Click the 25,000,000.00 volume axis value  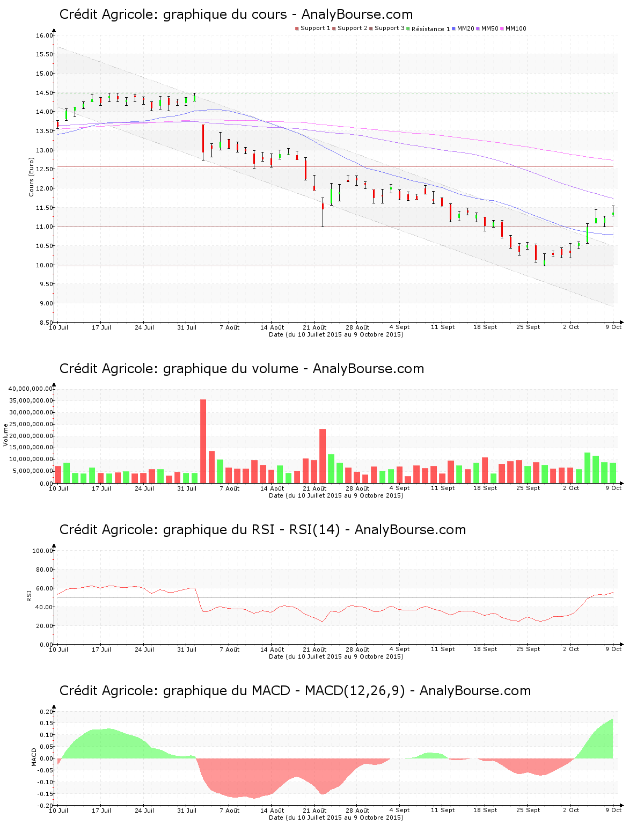point(31,424)
